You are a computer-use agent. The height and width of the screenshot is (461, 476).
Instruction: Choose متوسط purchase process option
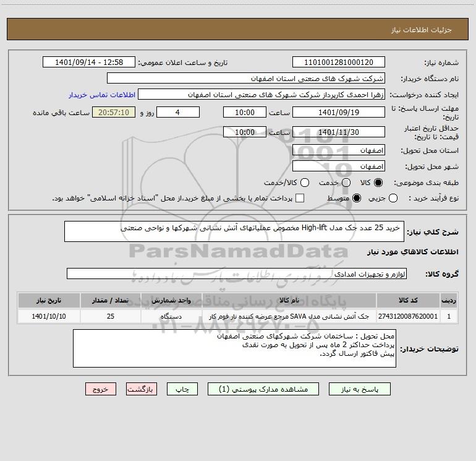pos(357,198)
